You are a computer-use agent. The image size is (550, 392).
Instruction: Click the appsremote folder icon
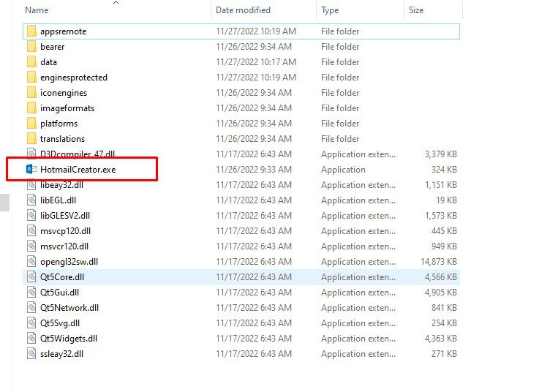[31, 31]
